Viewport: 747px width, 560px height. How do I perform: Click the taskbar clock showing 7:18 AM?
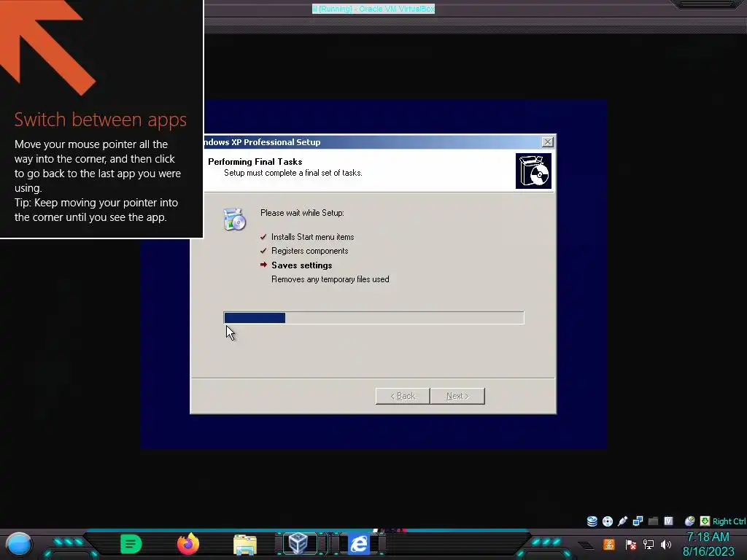tap(708, 537)
